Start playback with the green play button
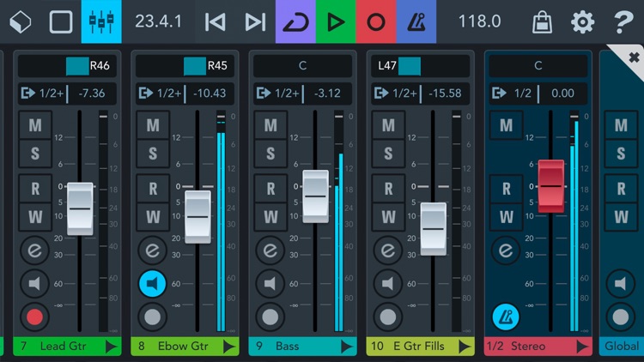Image resolution: width=644 pixels, height=362 pixels. pos(336,21)
